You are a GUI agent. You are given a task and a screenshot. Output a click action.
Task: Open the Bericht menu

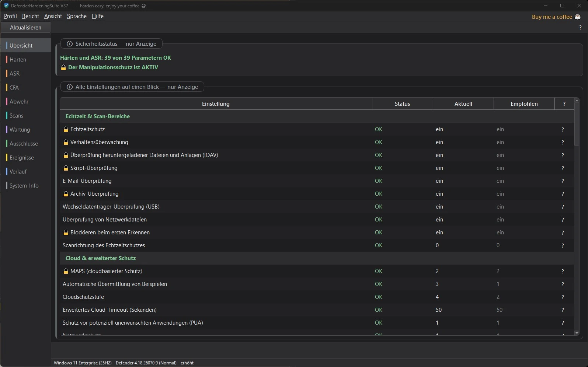(x=31, y=16)
